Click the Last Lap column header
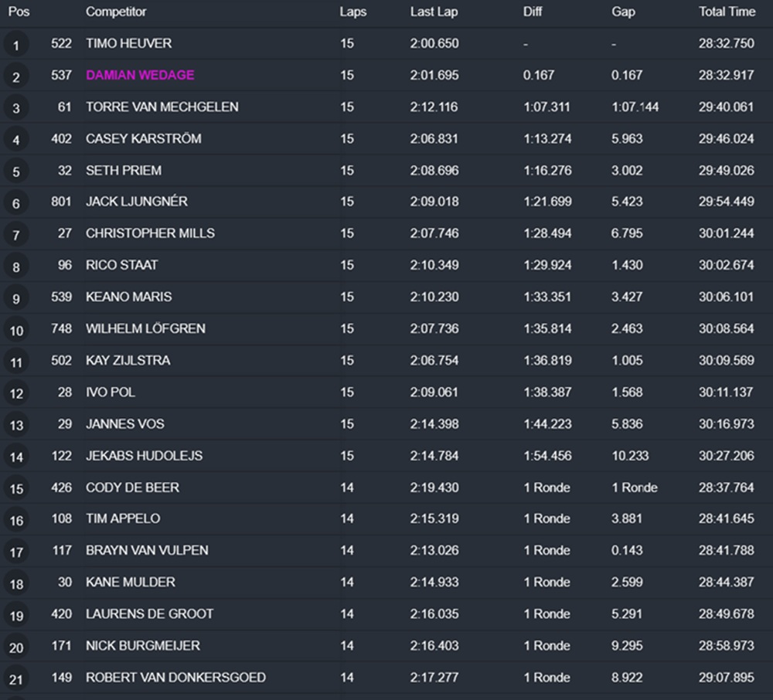 [x=434, y=12]
